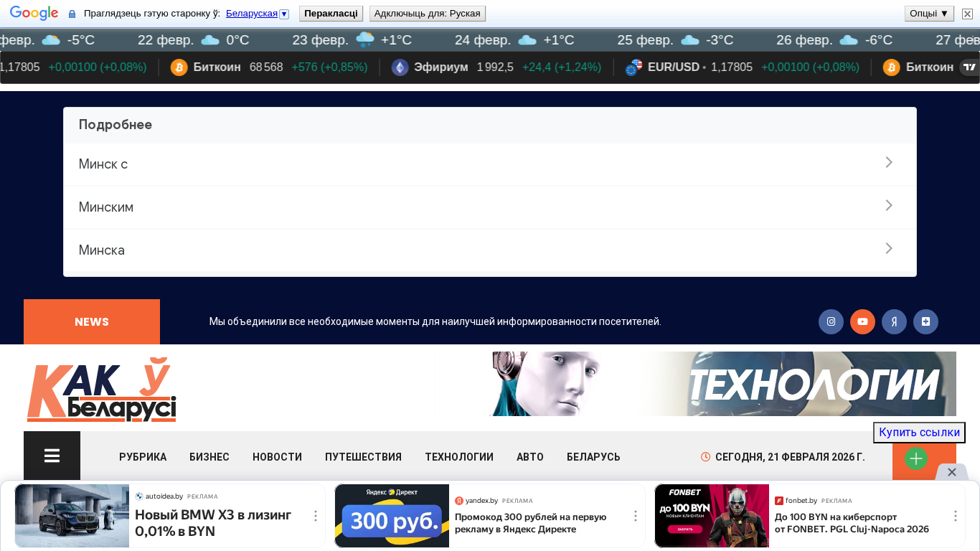Click the 23 февр. snow cloud icon
Screen dimensions: 980x551
click(365, 40)
